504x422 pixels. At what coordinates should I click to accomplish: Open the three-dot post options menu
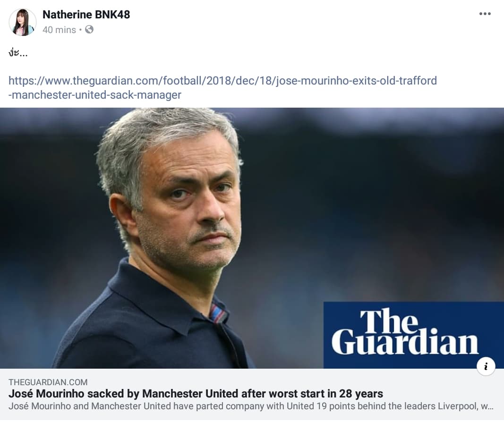485,14
